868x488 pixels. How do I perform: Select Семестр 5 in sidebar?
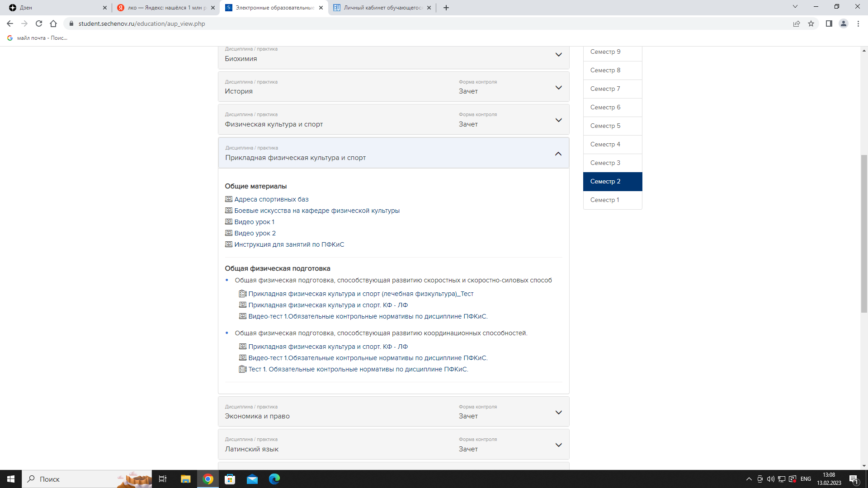pos(613,126)
